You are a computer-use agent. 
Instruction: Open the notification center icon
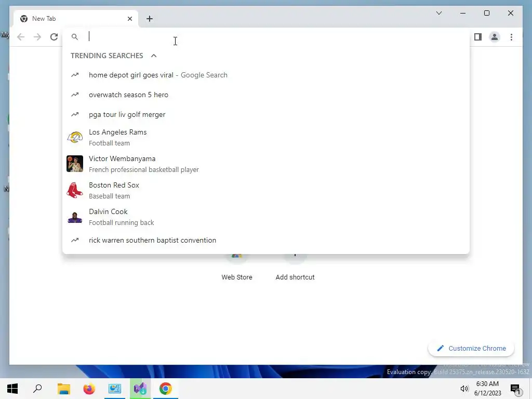pyautogui.click(x=516, y=389)
